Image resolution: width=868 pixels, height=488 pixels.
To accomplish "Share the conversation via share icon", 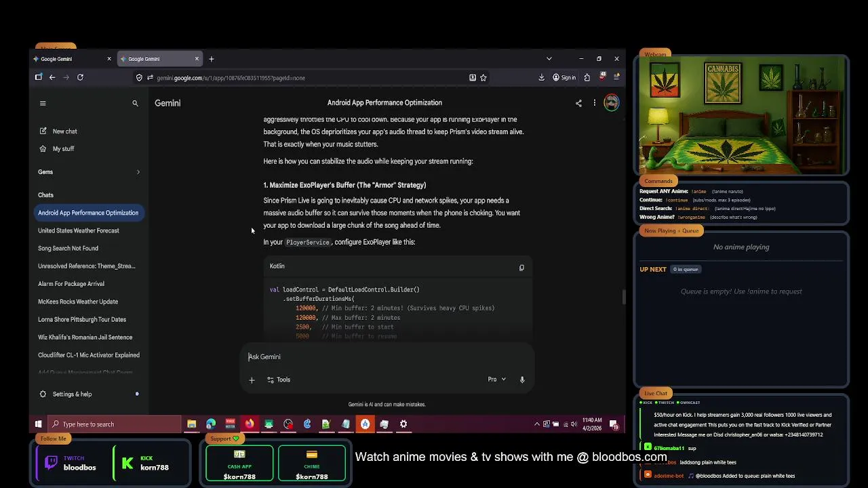I will tap(578, 103).
